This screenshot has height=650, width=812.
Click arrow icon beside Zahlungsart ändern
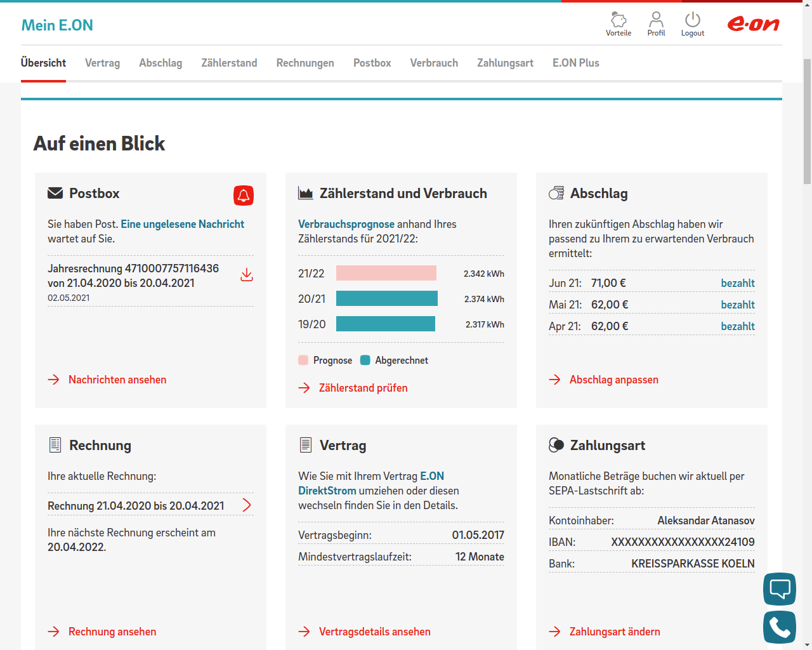tap(555, 632)
